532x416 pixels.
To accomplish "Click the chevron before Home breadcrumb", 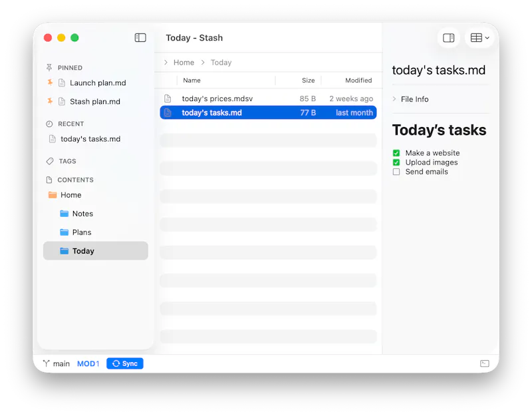I will pyautogui.click(x=166, y=62).
